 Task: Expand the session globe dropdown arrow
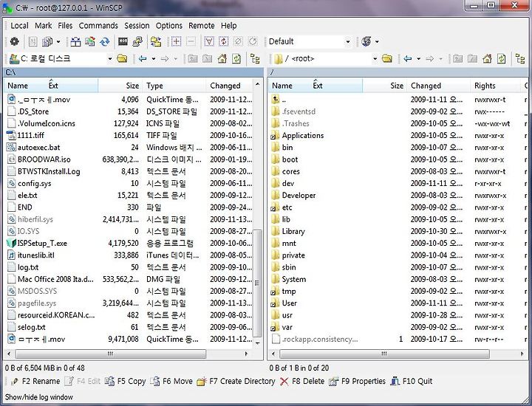pos(377,41)
